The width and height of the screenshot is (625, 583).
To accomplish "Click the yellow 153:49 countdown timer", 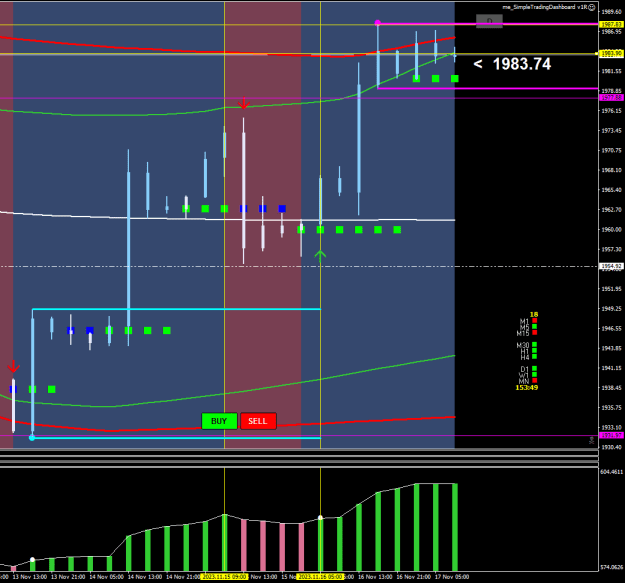I will point(527,387).
